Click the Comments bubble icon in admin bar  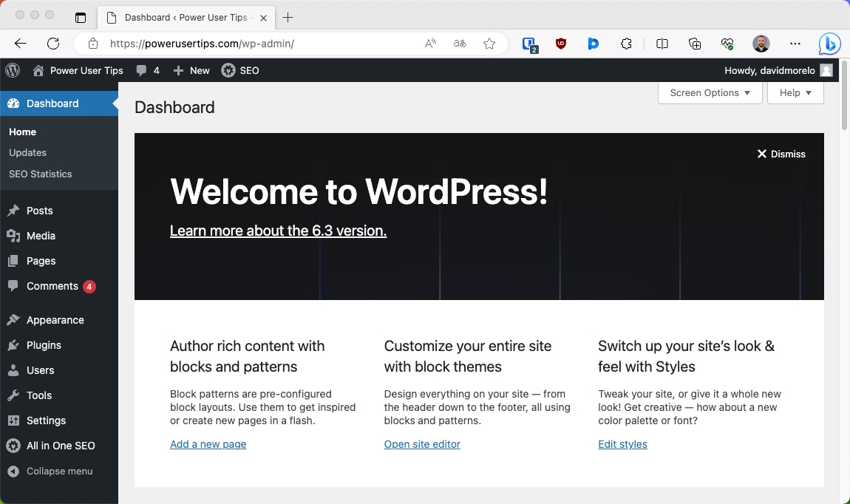(x=142, y=70)
